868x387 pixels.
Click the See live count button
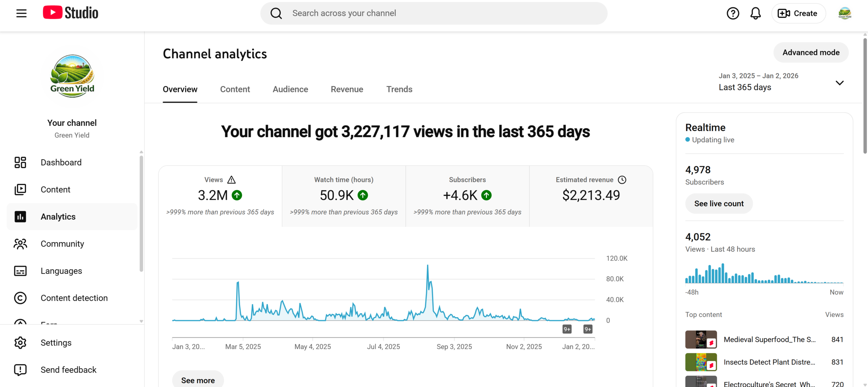click(718, 203)
